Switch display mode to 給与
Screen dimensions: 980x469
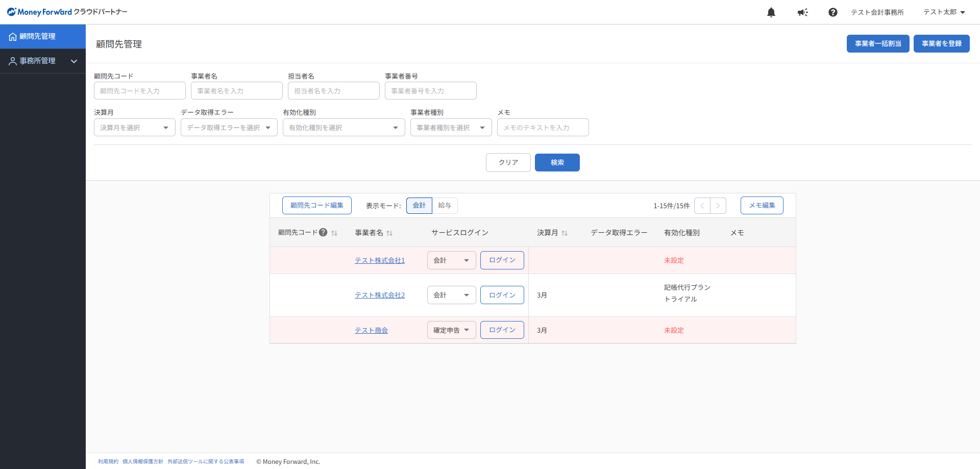(445, 205)
